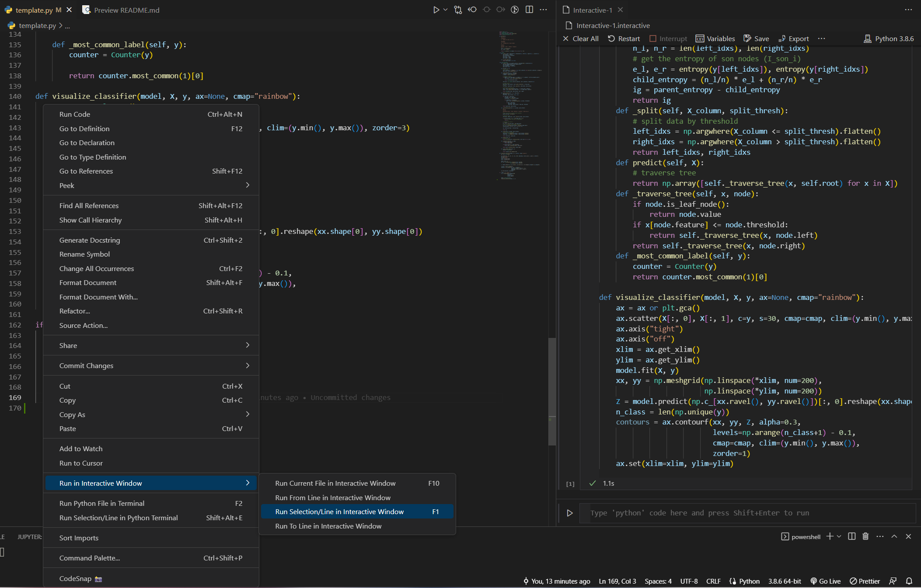Click Clear All in interactive toolbar
Screen dimensions: 921x588
pyautogui.click(x=580, y=38)
